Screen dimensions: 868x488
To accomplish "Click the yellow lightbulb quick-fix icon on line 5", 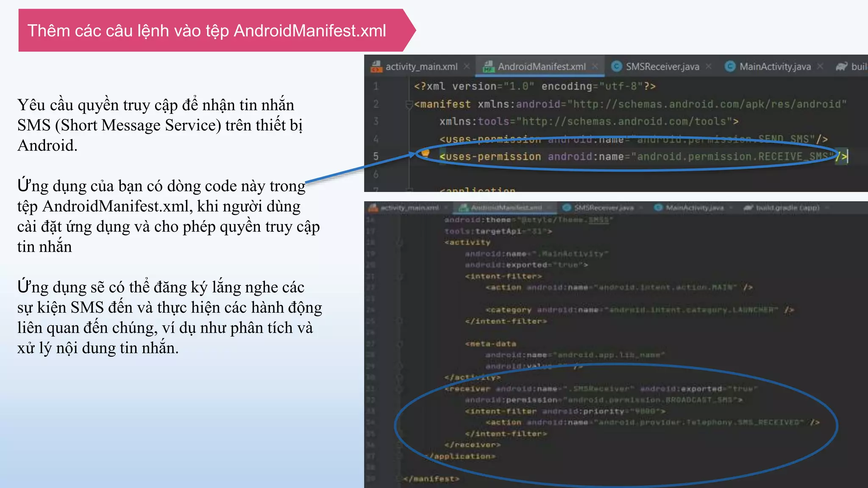I will click(425, 153).
